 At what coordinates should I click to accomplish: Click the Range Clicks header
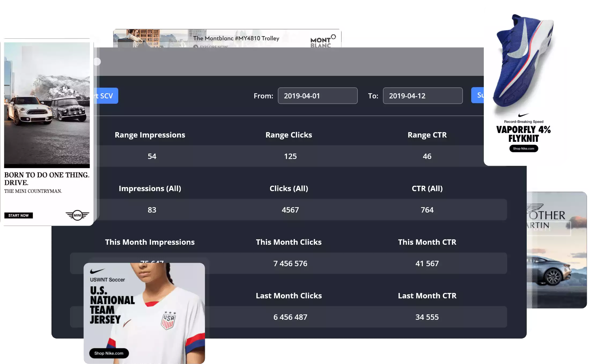(289, 135)
